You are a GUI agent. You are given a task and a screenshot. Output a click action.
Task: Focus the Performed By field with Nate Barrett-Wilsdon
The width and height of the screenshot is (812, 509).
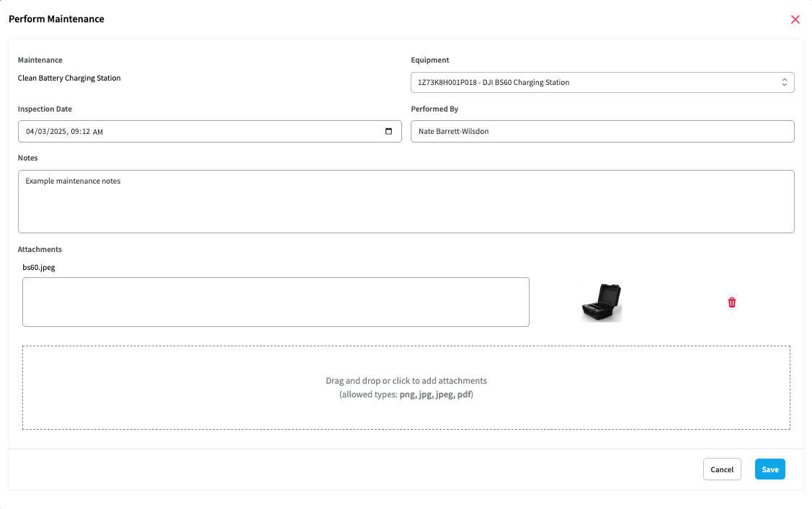(602, 131)
